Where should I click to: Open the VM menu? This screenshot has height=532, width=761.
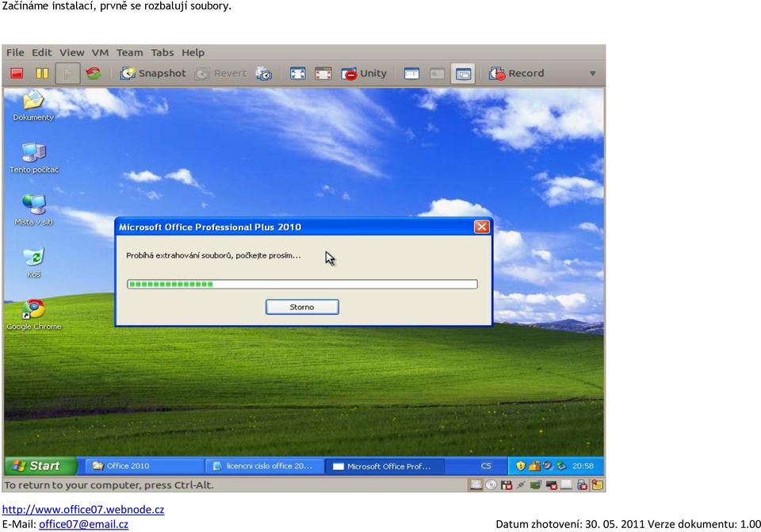coord(100,52)
